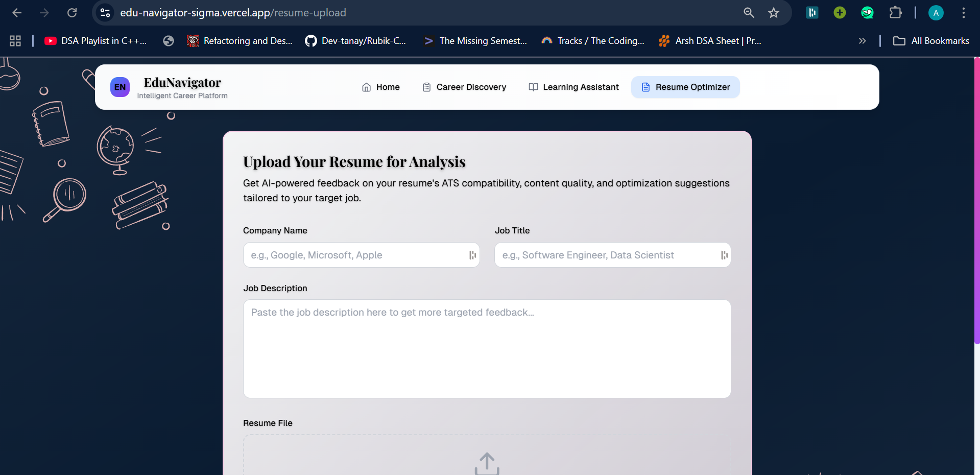Select the Resume Optimizer tab

tap(685, 87)
